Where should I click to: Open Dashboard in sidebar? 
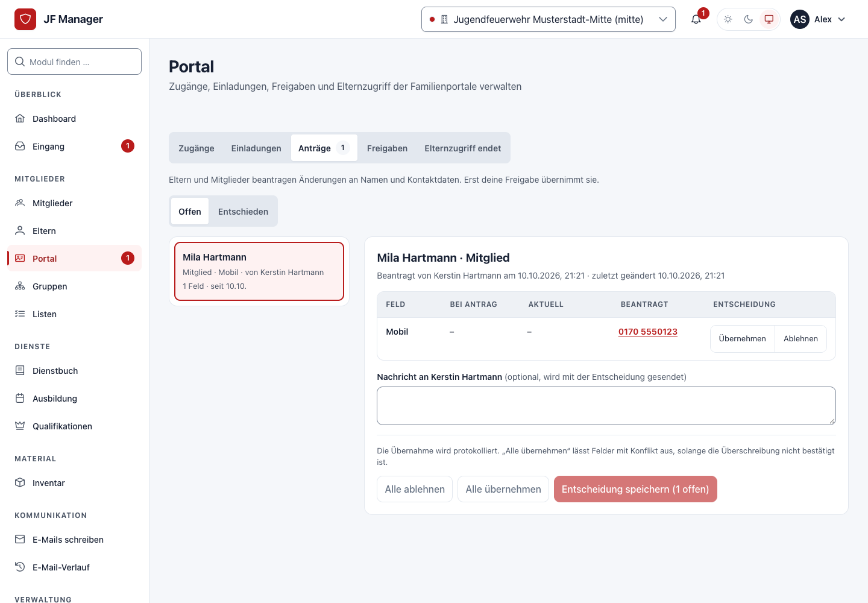[x=74, y=119]
